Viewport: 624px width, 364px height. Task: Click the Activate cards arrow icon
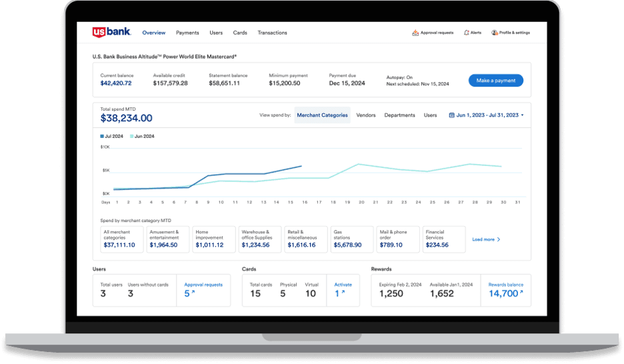(x=342, y=293)
